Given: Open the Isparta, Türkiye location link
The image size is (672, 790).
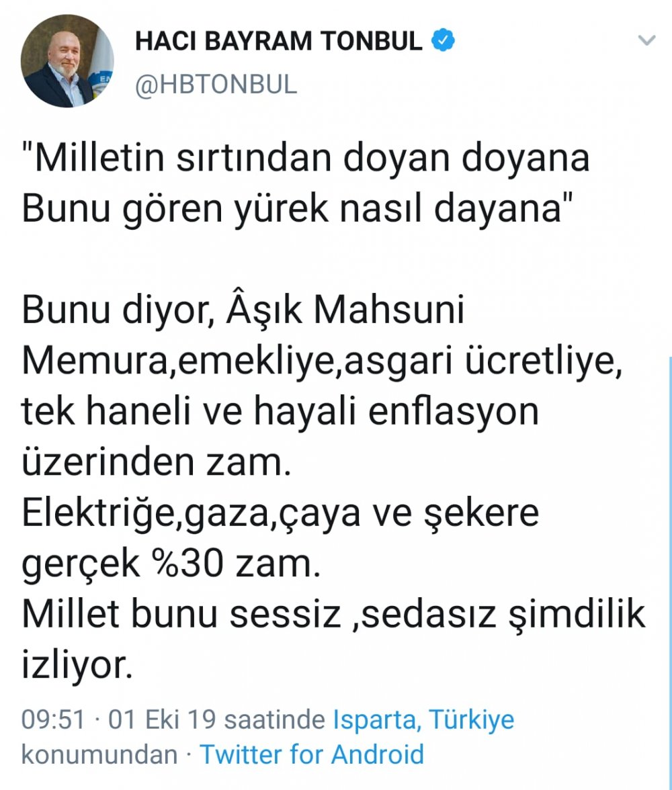Looking at the screenshot, I should point(423,719).
